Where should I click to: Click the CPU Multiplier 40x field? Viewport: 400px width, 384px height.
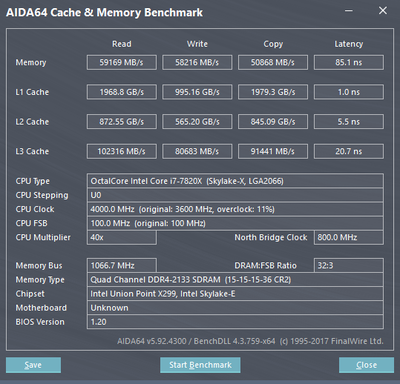pyautogui.click(x=122, y=237)
